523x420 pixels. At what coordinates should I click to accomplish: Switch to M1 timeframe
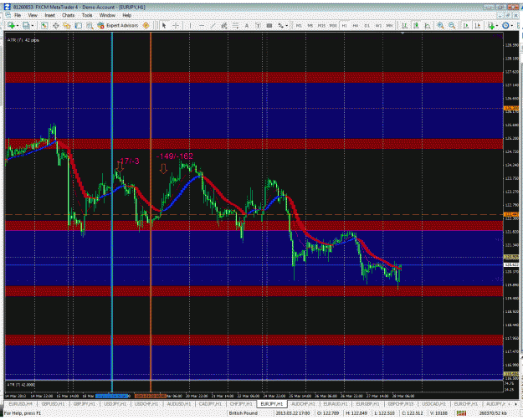(299, 25)
